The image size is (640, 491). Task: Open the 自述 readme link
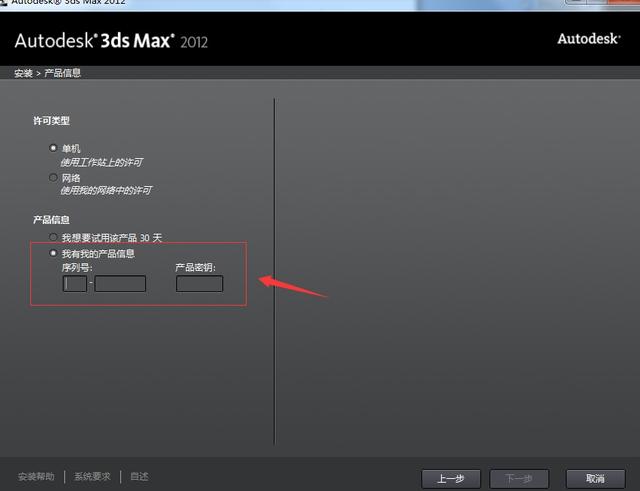pyautogui.click(x=139, y=477)
